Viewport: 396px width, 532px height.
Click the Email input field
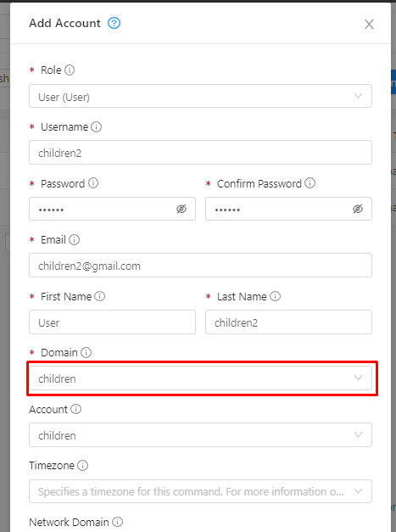click(200, 266)
